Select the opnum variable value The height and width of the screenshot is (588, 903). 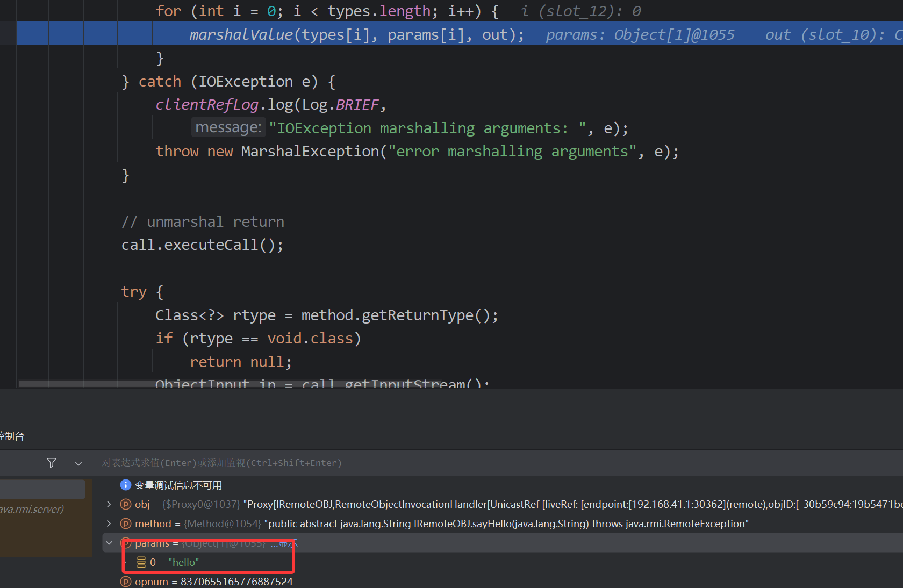point(236,582)
